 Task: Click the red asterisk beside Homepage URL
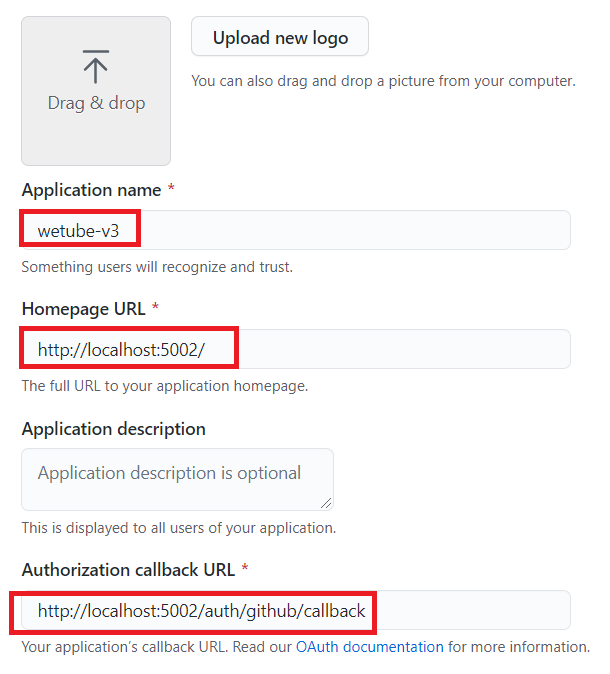pyautogui.click(x=156, y=306)
